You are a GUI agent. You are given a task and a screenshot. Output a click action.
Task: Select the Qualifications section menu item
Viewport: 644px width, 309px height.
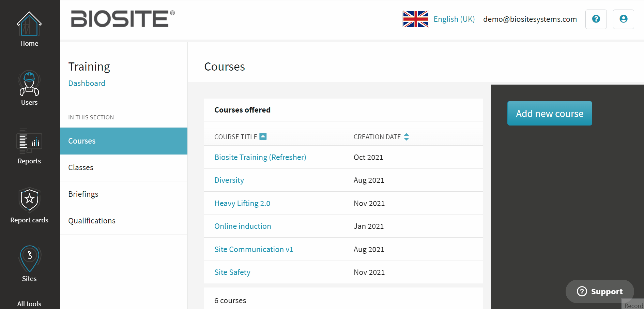(124, 221)
